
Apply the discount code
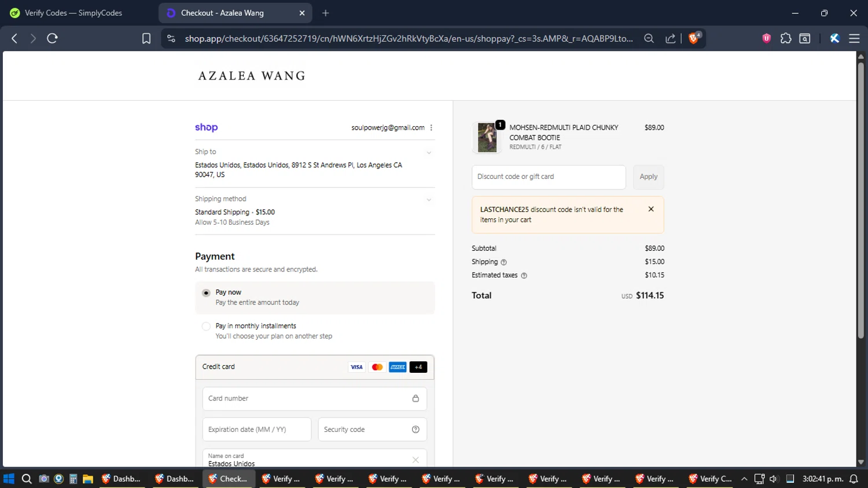point(649,177)
